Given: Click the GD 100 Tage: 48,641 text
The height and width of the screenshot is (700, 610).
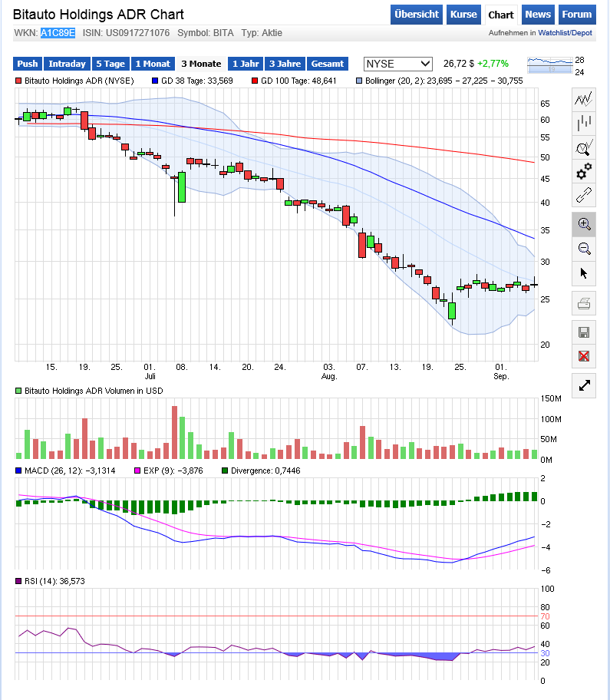Looking at the screenshot, I should click(x=298, y=81).
